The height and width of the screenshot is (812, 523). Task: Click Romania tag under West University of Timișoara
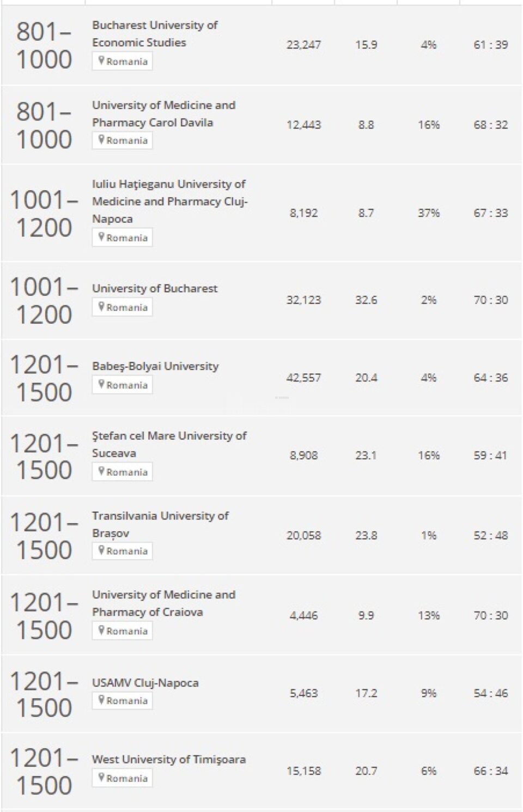pyautogui.click(x=123, y=778)
